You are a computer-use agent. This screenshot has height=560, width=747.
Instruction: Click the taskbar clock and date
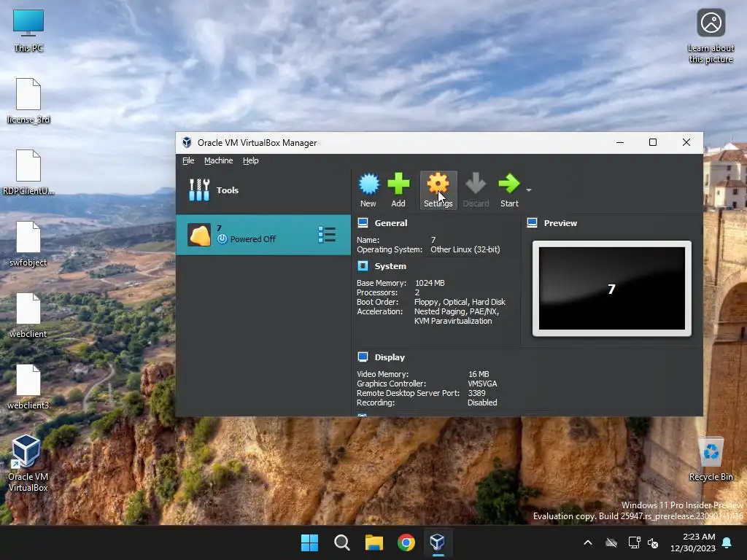tap(693, 542)
